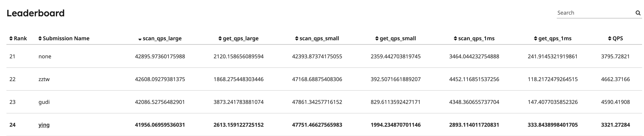Viewport: 644px width, 136px height.
Task: Click sort arrows icon beside get_qps_1ms
Action: (536, 39)
